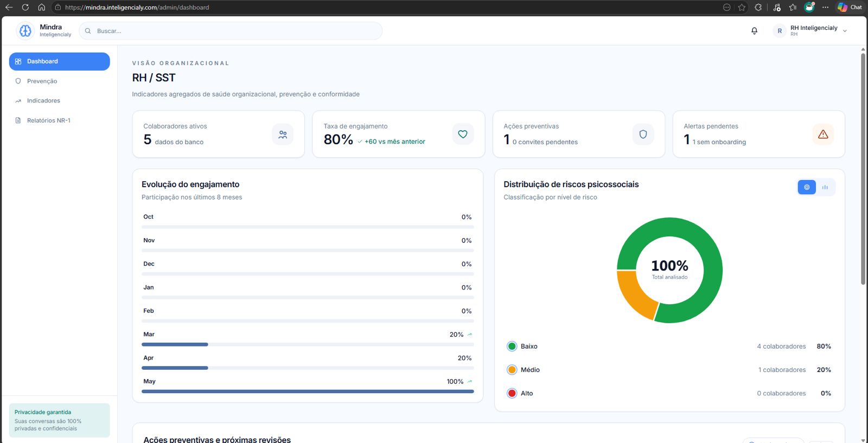This screenshot has width=868, height=443.
Task: Click the Apr engagement progress bar
Action: [308, 368]
